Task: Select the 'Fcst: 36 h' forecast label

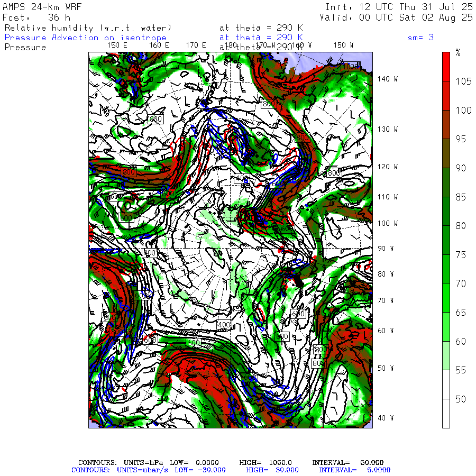Action: pyautogui.click(x=36, y=17)
